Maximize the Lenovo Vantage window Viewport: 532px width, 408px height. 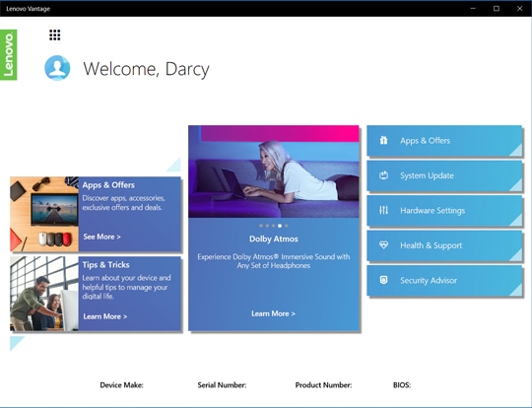497,9
